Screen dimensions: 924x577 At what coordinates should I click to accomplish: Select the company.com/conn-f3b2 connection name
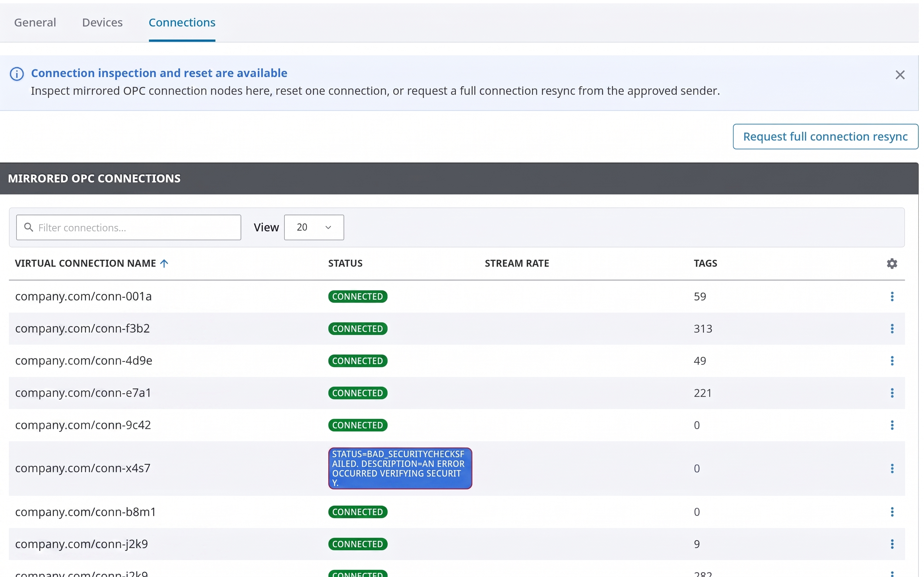pyautogui.click(x=82, y=328)
